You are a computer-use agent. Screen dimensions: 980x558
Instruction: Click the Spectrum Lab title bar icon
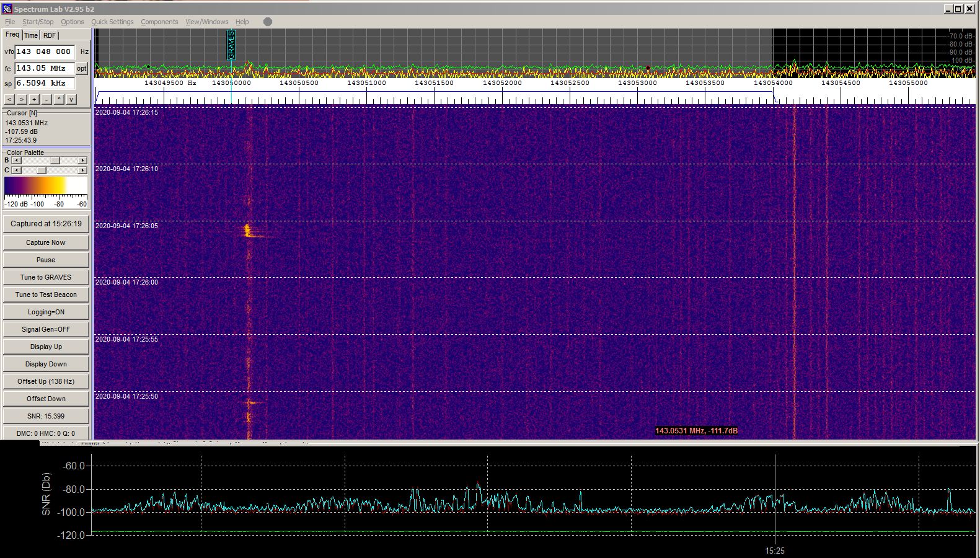pos(7,9)
